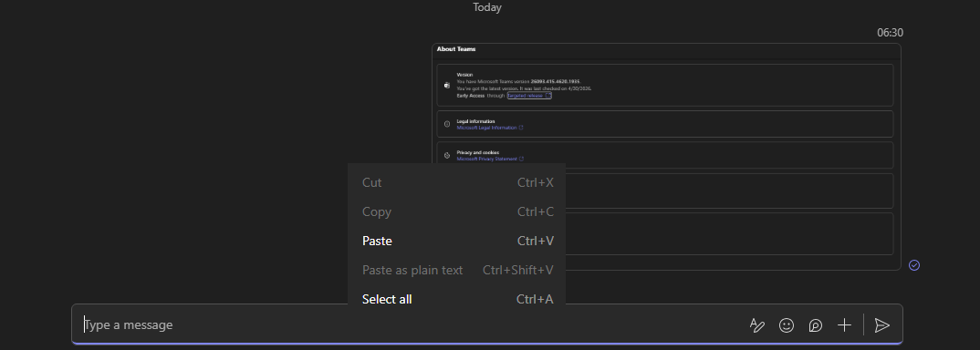
Task: Open the About Teams screenshot thumbnail
Action: (x=666, y=157)
